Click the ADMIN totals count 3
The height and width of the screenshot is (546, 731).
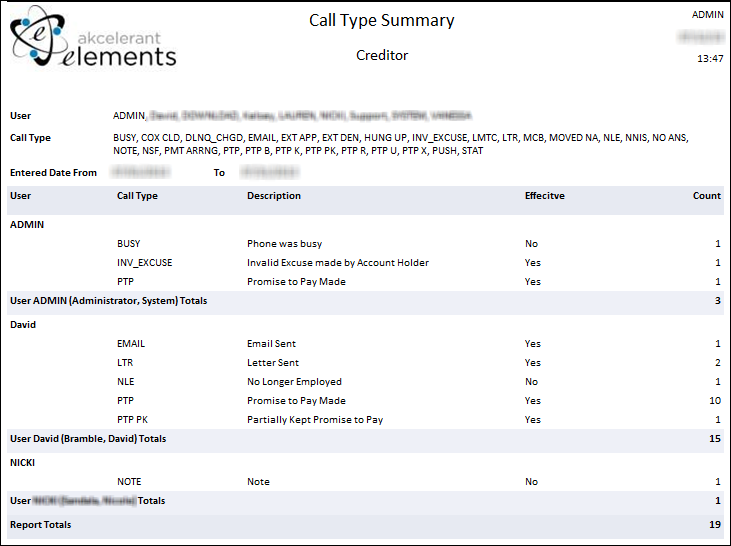(718, 301)
